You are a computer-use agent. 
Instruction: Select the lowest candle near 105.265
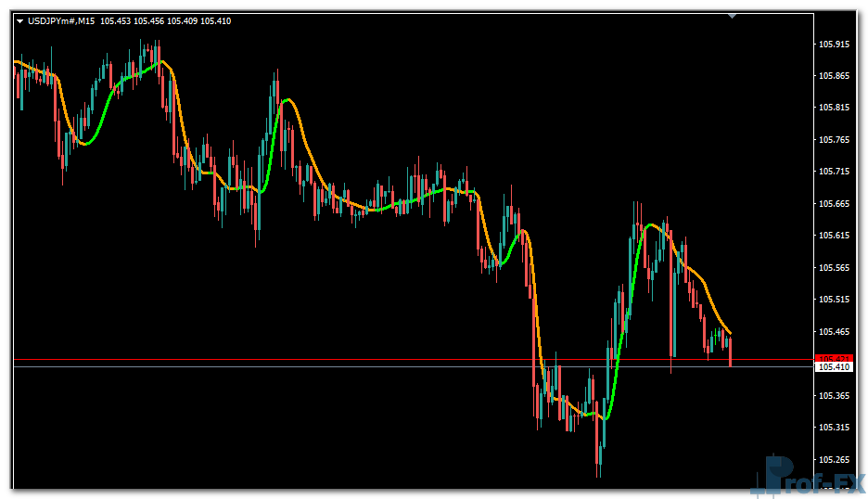point(599,454)
